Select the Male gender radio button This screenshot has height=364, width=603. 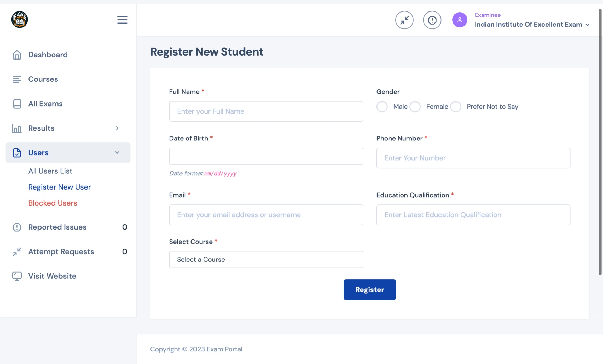coord(382,107)
